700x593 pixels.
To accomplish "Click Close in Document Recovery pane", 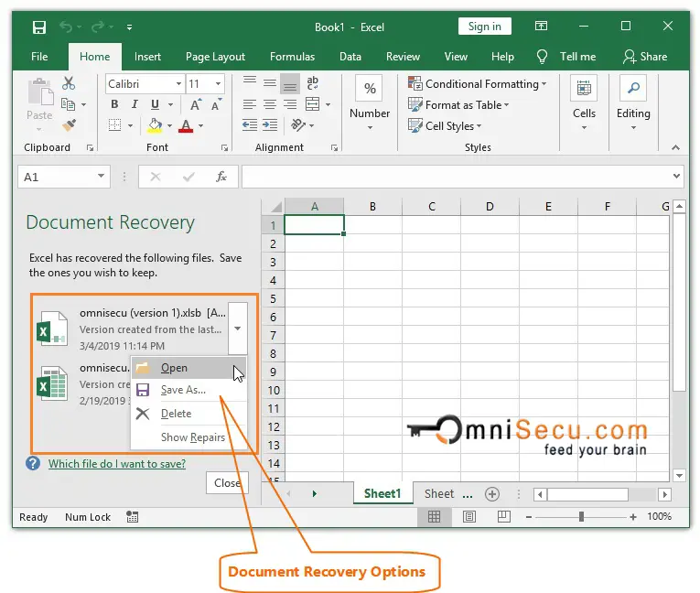I will tap(227, 483).
